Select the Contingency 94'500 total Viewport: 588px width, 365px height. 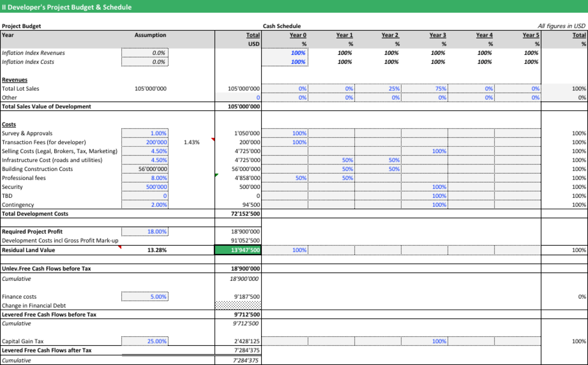coord(251,205)
